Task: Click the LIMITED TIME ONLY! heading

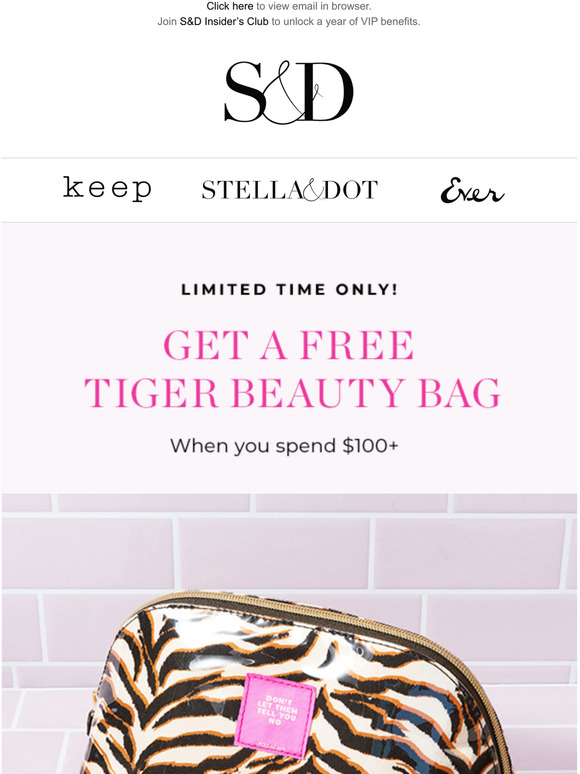Action: point(290,290)
